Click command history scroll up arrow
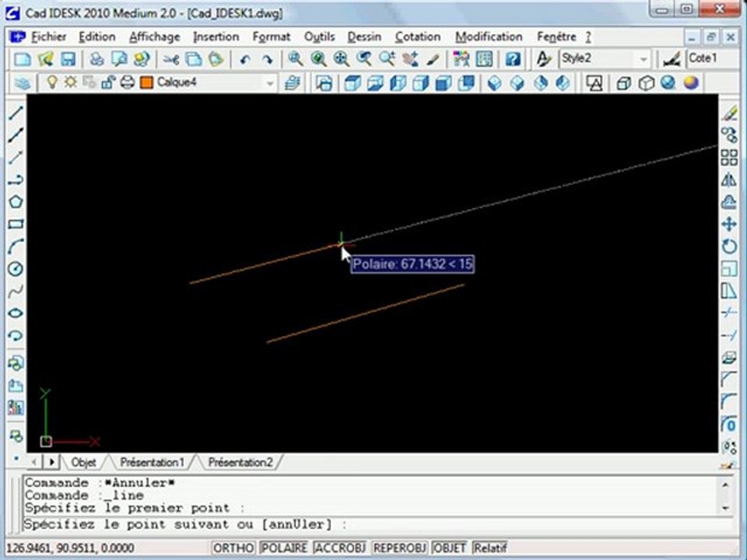 click(725, 485)
